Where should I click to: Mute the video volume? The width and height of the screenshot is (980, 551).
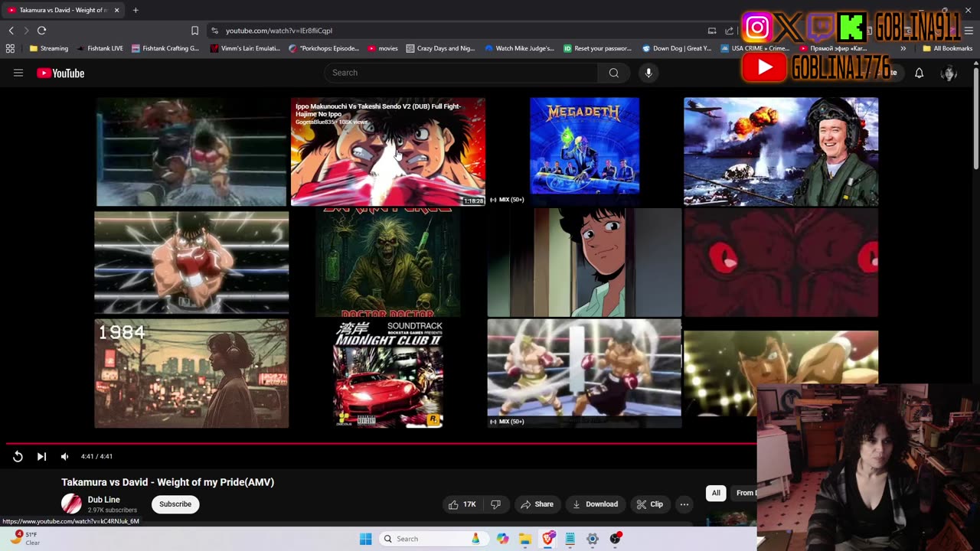point(65,456)
